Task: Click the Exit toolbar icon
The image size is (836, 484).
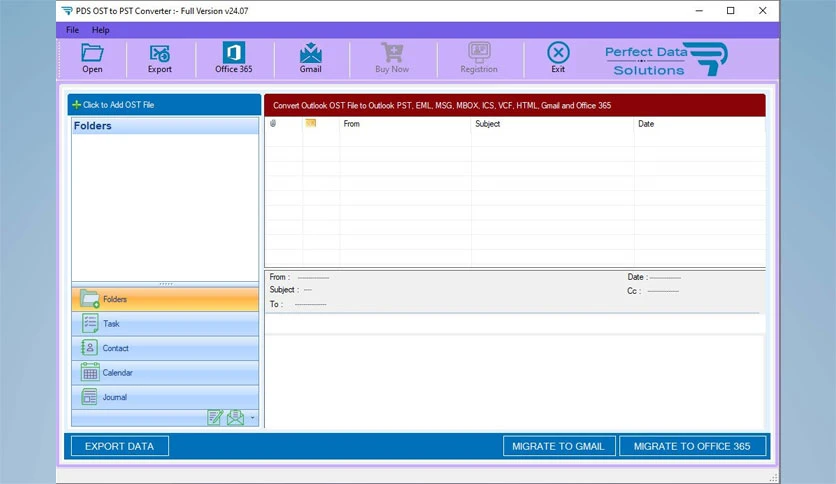Action: (x=558, y=58)
